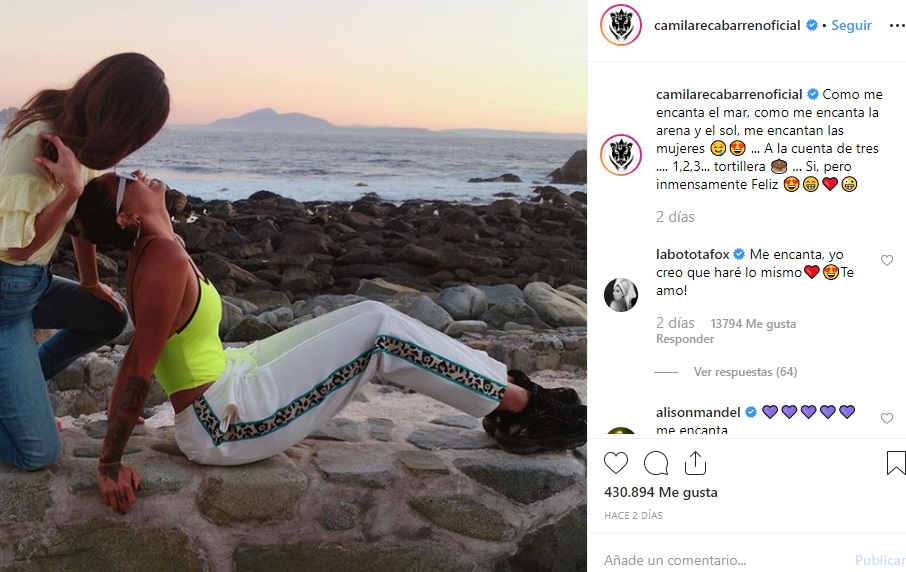Screen dimensions: 906x572
Task: View 13794 Me gusta on comment
Action: coord(753,324)
